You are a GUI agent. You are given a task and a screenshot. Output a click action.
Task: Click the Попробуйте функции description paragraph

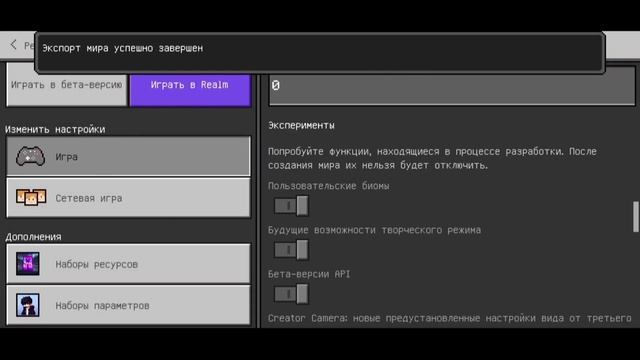tap(432, 158)
